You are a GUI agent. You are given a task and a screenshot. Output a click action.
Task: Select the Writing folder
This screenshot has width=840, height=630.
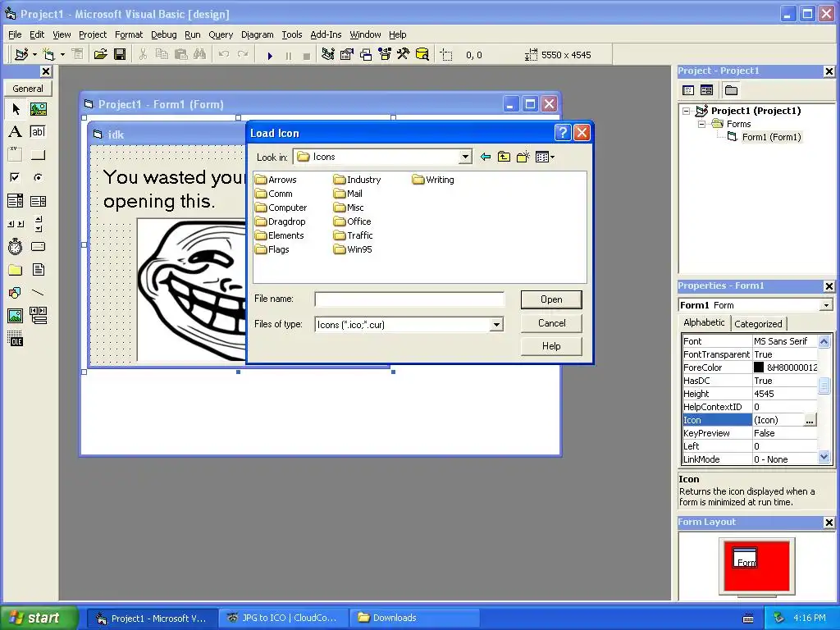433,180
